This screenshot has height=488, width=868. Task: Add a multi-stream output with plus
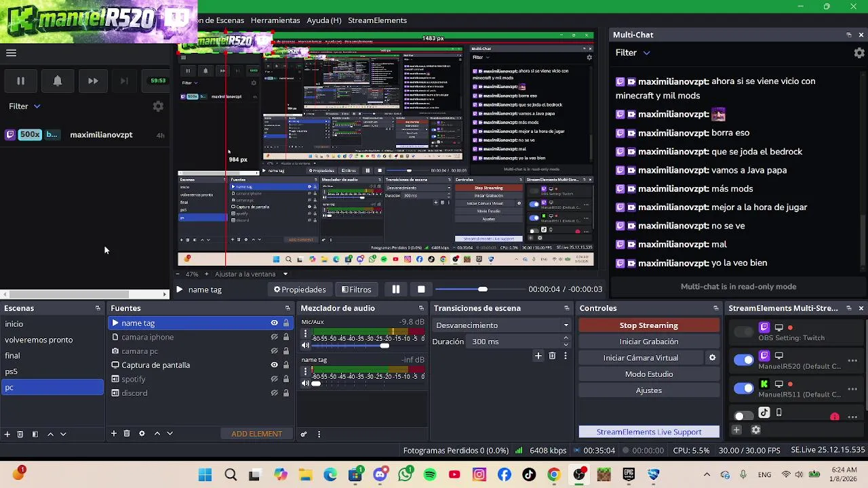pos(736,430)
